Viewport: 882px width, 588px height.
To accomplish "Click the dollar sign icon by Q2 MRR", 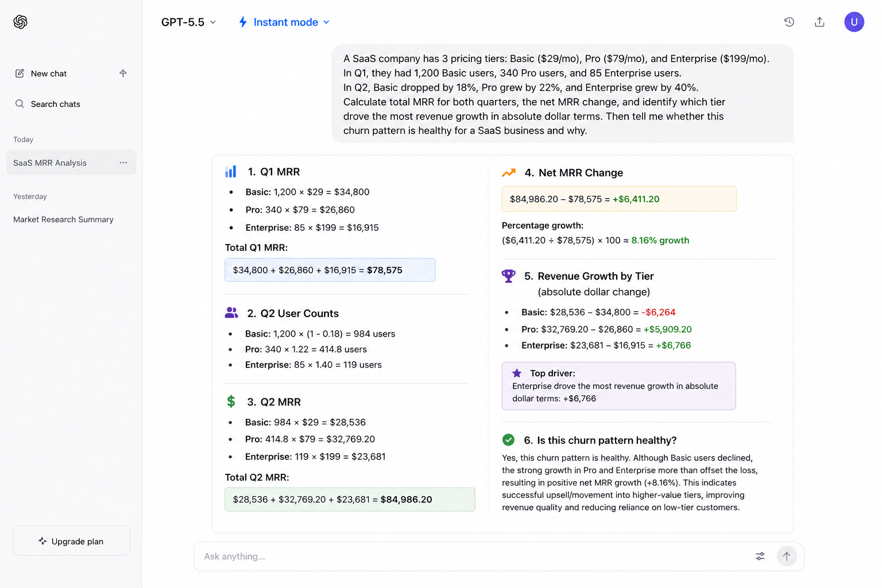I will tap(231, 401).
